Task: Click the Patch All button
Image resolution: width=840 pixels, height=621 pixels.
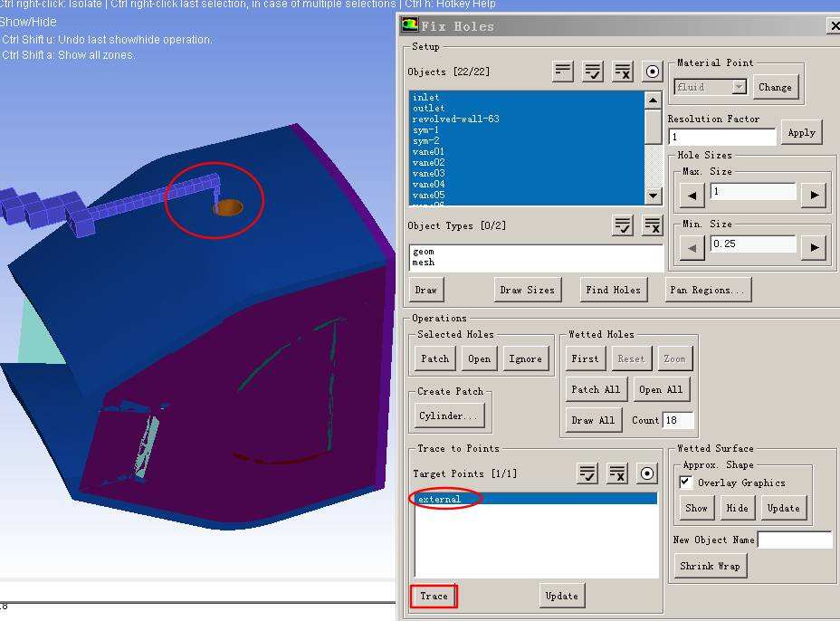Action: click(596, 389)
